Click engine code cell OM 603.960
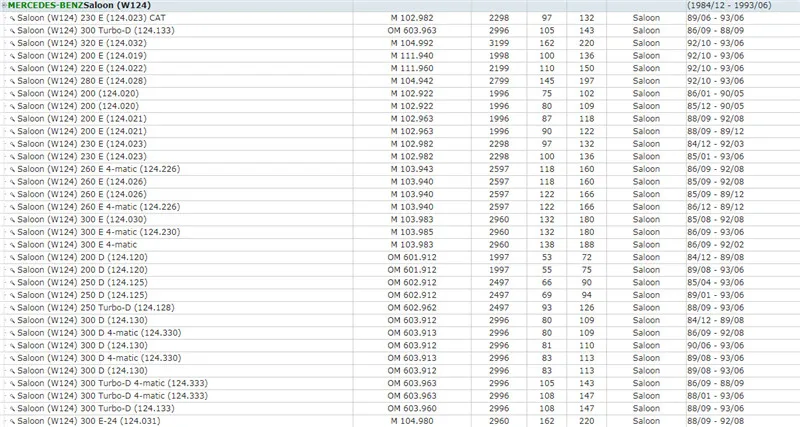 point(412,409)
